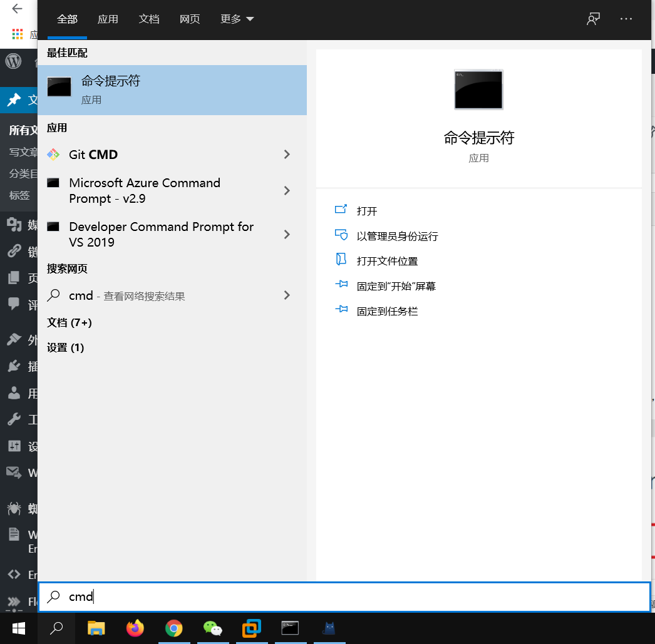Expand Microsoft Azure Command Prompt arrow
Image resolution: width=655 pixels, height=644 pixels.
click(287, 191)
